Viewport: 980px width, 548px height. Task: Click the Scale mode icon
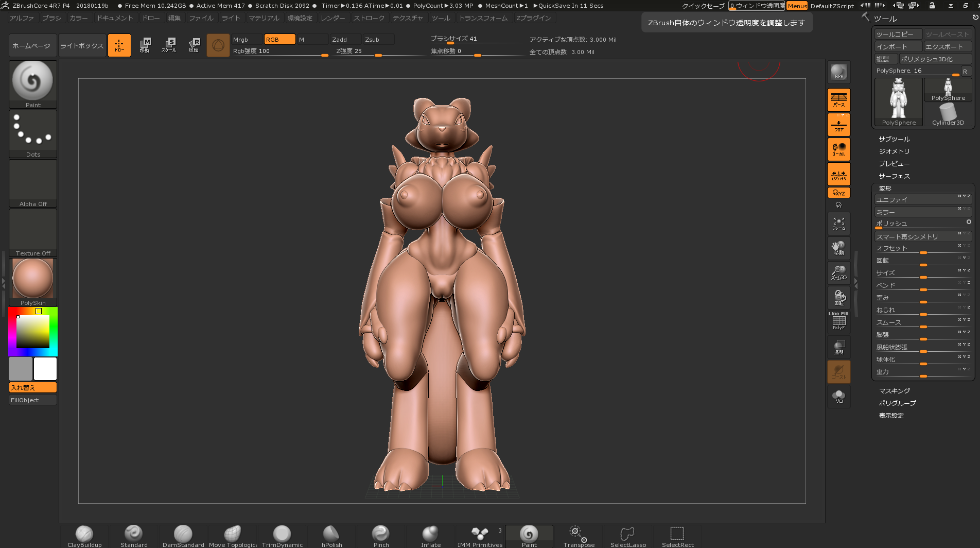[169, 45]
